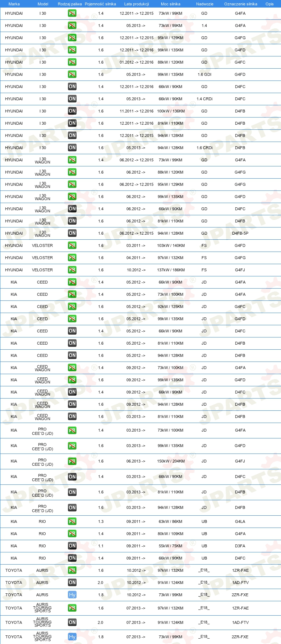This screenshot has width=281, height=644.
Task: Click the 1.3 engine capacity cell
Action: coord(101,521)
